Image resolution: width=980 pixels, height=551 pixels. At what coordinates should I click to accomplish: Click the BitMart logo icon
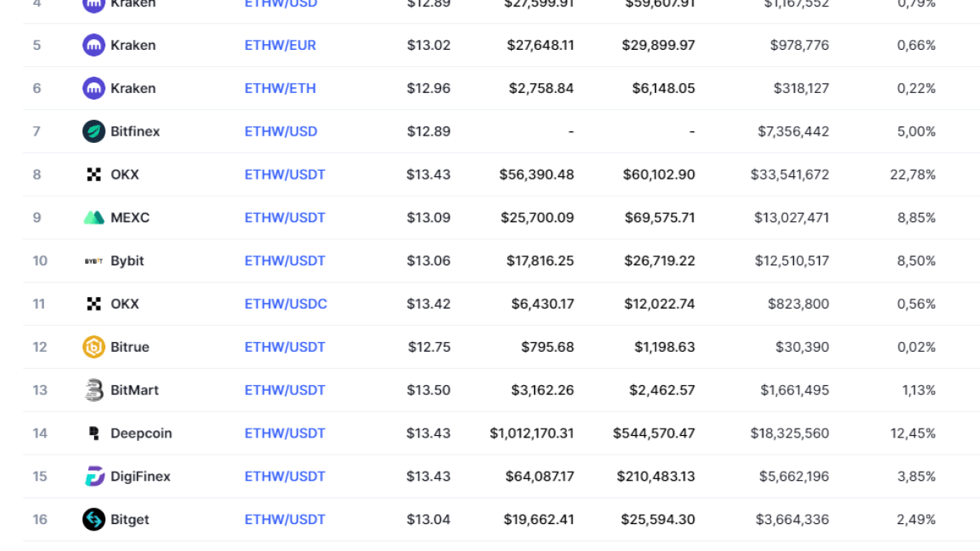coord(94,390)
